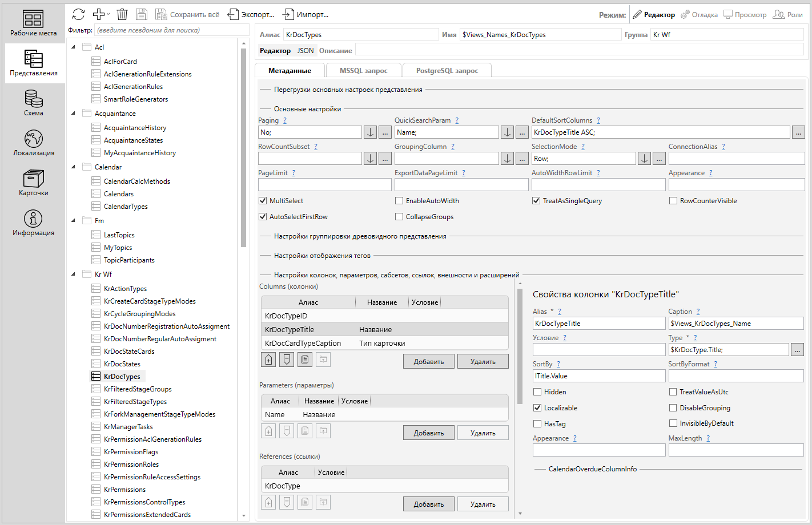The image size is (812, 525).
Task: Click Добавить under the Columns list
Action: [x=428, y=362]
